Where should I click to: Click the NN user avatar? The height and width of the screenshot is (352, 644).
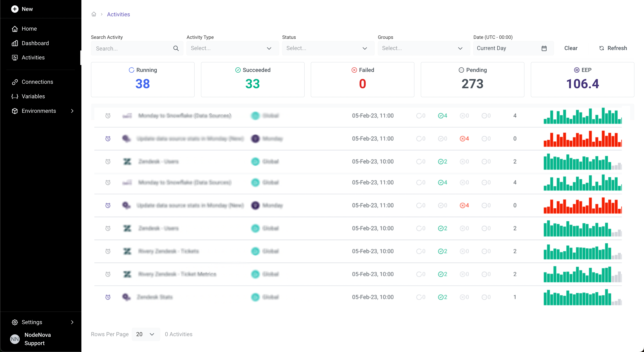(15, 339)
